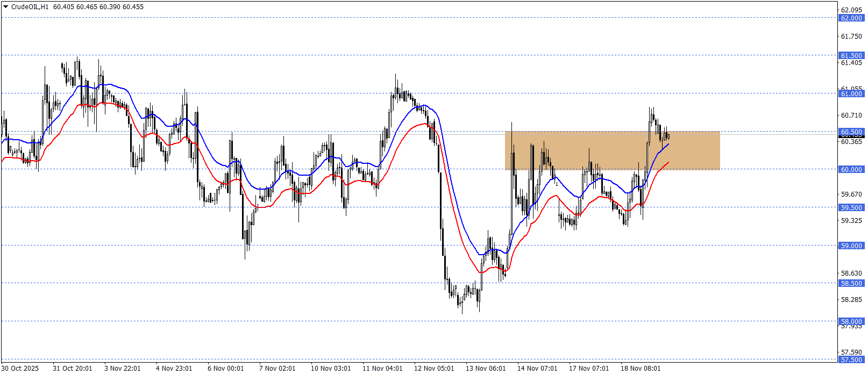
Task: Select the 14 Nov 07:01 time label
Action: tap(537, 368)
